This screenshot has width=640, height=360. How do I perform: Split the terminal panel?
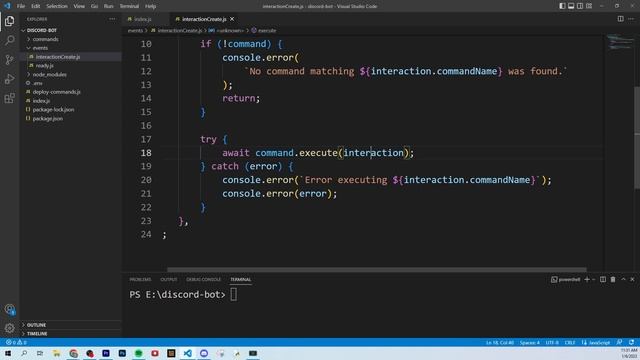pyautogui.click(x=602, y=280)
